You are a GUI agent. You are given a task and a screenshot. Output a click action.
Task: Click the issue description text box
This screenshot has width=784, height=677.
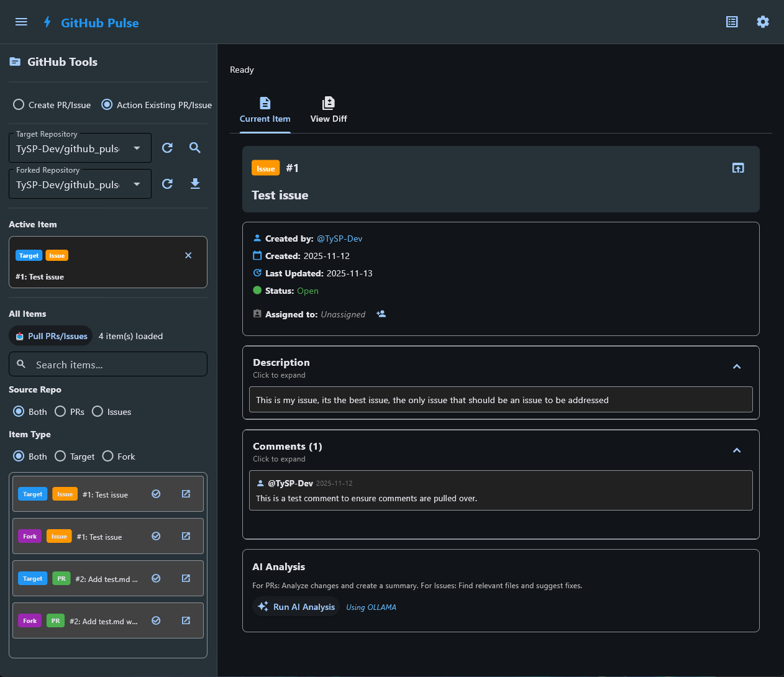click(501, 399)
